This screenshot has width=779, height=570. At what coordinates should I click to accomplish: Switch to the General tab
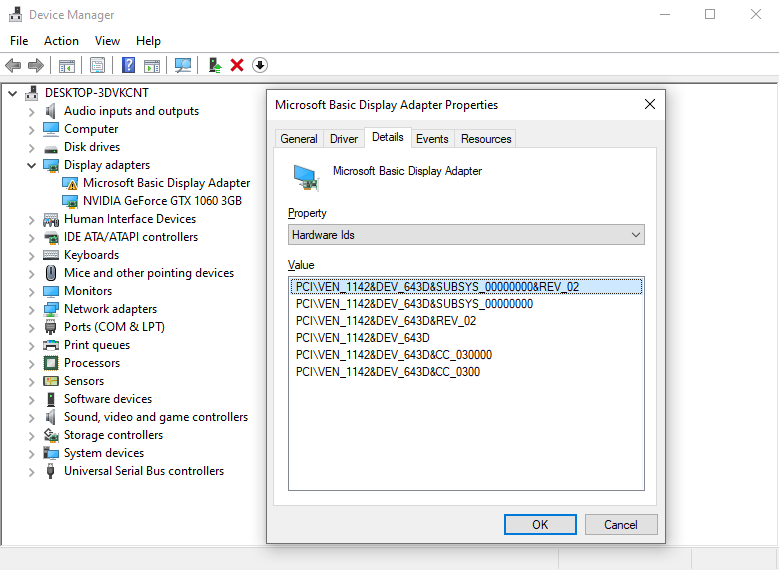click(x=299, y=139)
